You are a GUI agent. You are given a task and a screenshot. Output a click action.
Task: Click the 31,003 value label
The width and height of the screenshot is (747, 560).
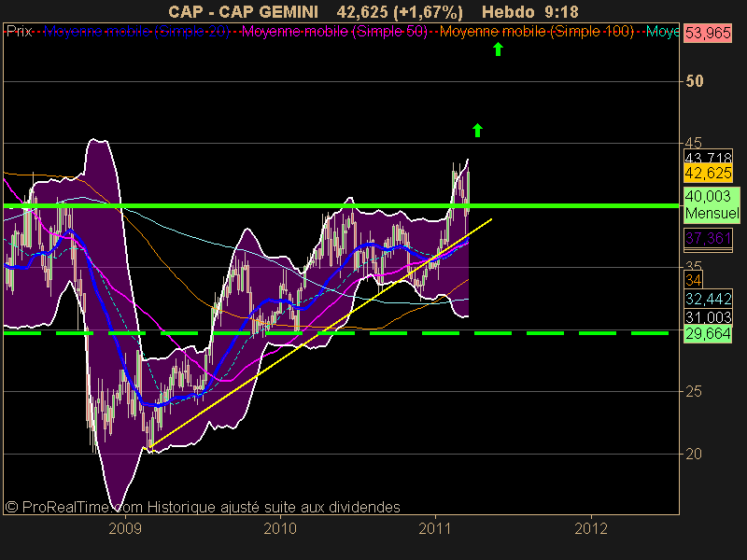tap(708, 316)
